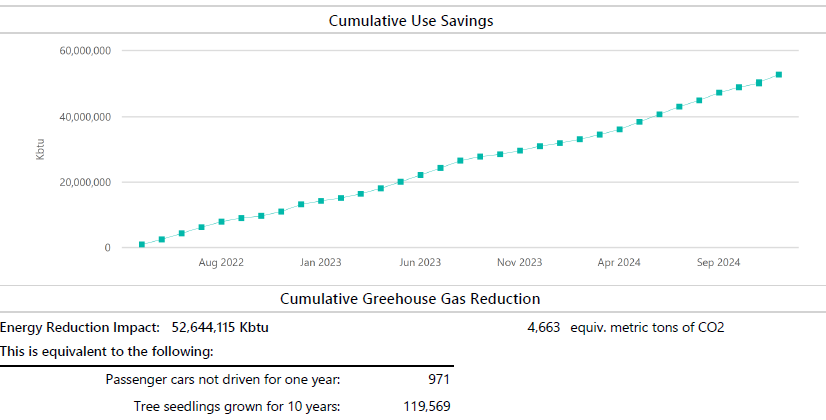Click the Cumulative Greenhouse Gas Reduction heading
Image resolution: width=826 pixels, height=420 pixels.
(x=410, y=298)
